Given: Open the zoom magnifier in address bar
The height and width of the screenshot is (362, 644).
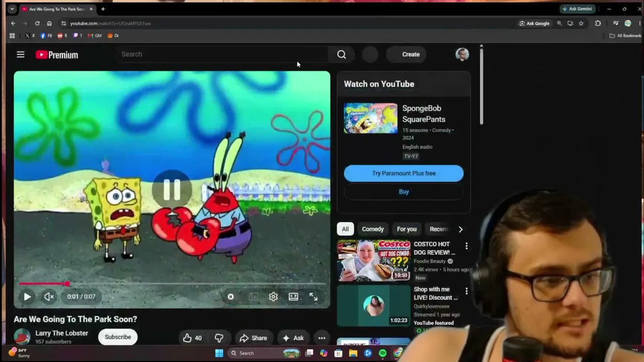Looking at the screenshot, I should tap(559, 23).
